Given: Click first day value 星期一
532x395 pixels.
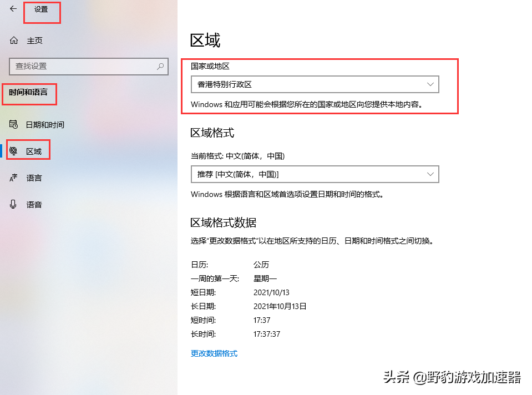Looking at the screenshot, I should [x=265, y=278].
